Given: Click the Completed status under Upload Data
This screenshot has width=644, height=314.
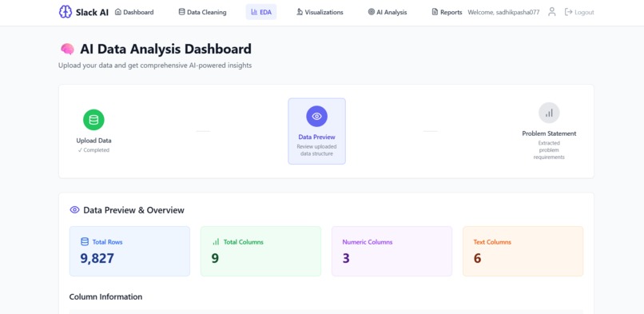Looking at the screenshot, I should click(x=93, y=150).
